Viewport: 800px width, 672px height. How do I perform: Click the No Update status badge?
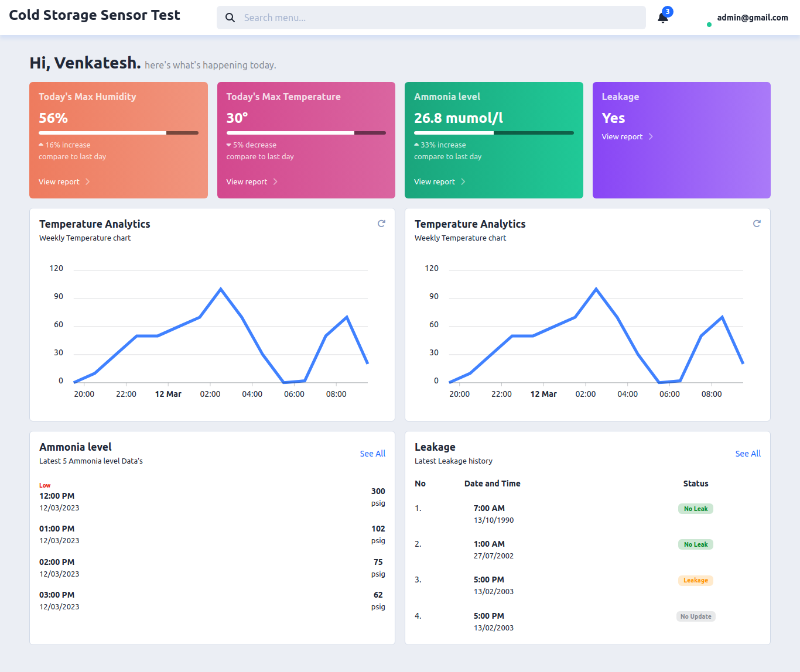(696, 616)
